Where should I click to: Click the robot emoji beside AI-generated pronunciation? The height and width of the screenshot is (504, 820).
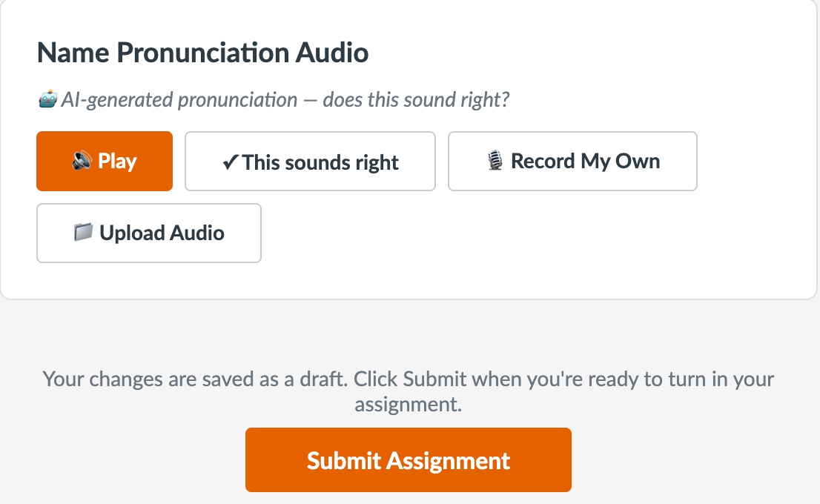pyautogui.click(x=47, y=99)
